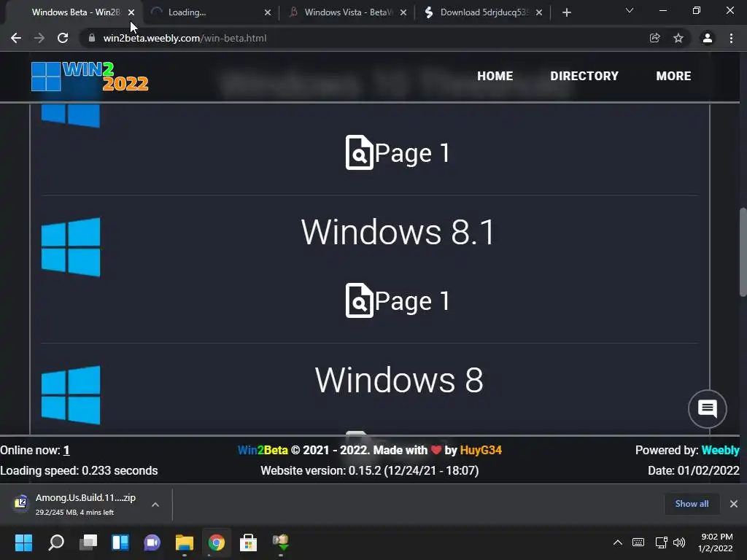Open the Chrome three-dot menu

click(731, 38)
